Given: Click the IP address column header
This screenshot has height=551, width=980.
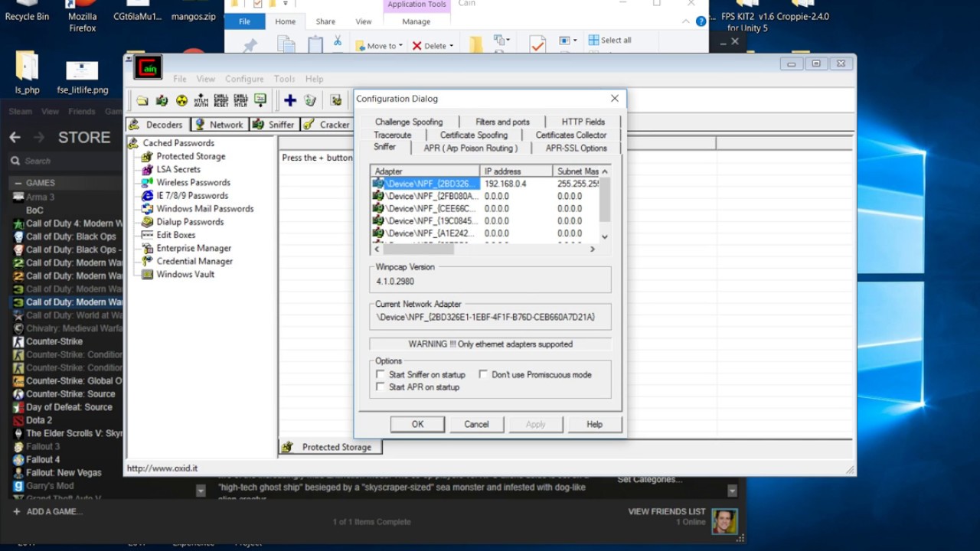Looking at the screenshot, I should 516,171.
